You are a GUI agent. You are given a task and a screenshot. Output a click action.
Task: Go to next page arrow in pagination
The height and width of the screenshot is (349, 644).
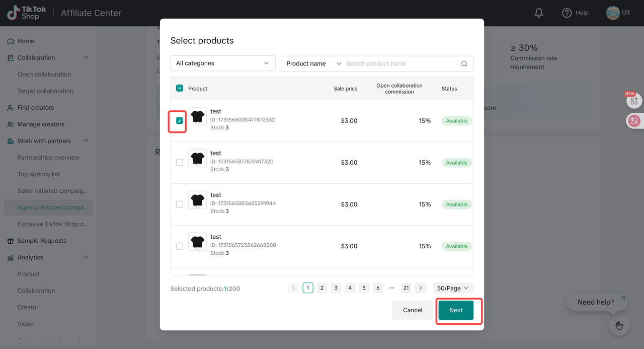pos(421,288)
